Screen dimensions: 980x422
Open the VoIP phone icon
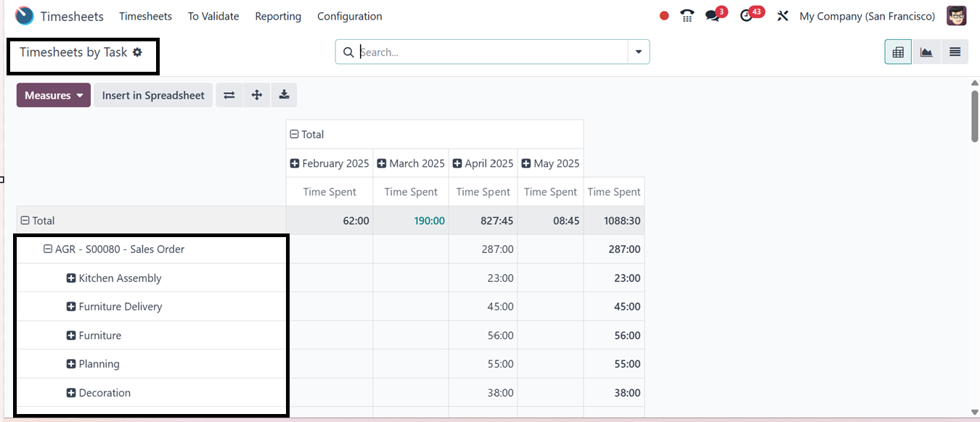click(687, 16)
